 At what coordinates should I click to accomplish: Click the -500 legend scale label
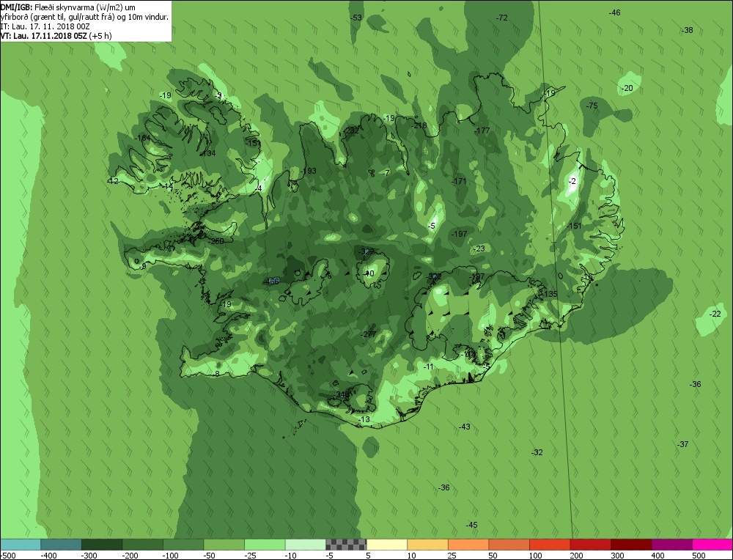(7, 556)
